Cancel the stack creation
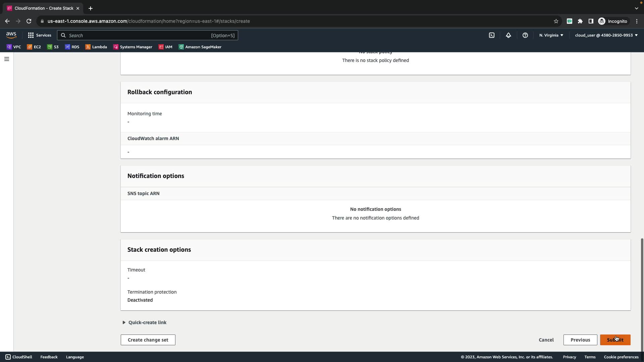The image size is (644, 362). (x=546, y=340)
